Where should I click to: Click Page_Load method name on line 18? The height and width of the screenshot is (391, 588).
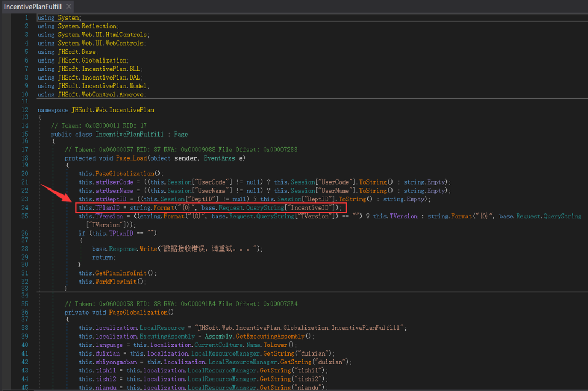[x=131, y=158]
